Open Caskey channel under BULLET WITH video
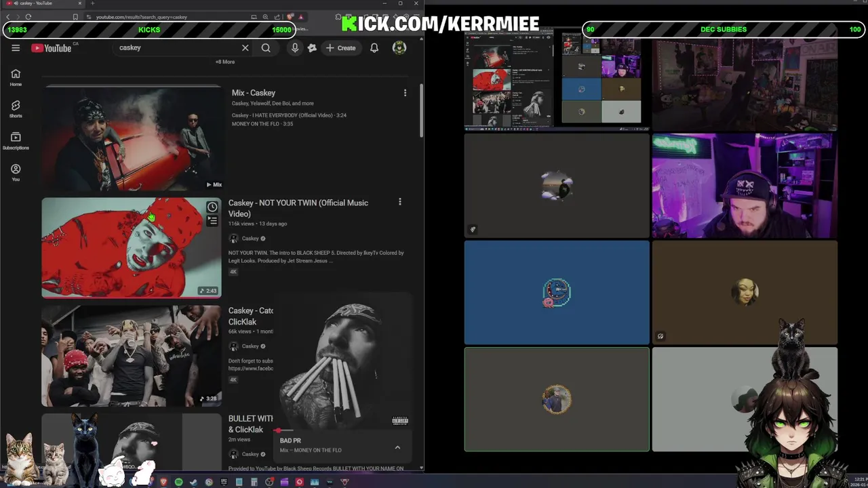Screen dimensions: 868x488 click(x=250, y=454)
